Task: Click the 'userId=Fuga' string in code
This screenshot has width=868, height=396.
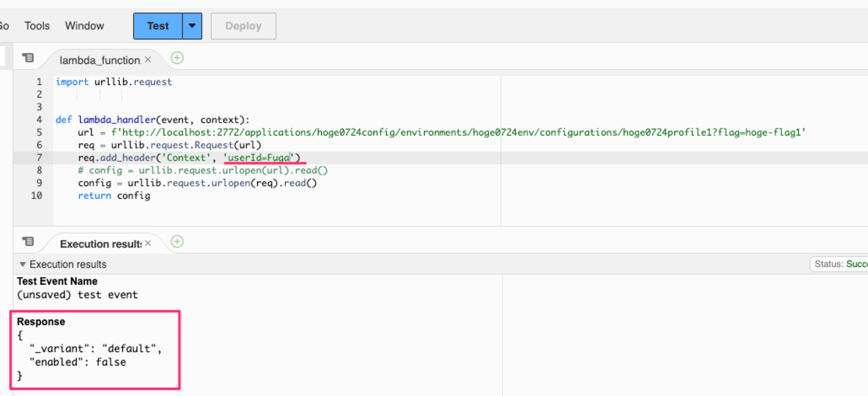Action: click(259, 157)
